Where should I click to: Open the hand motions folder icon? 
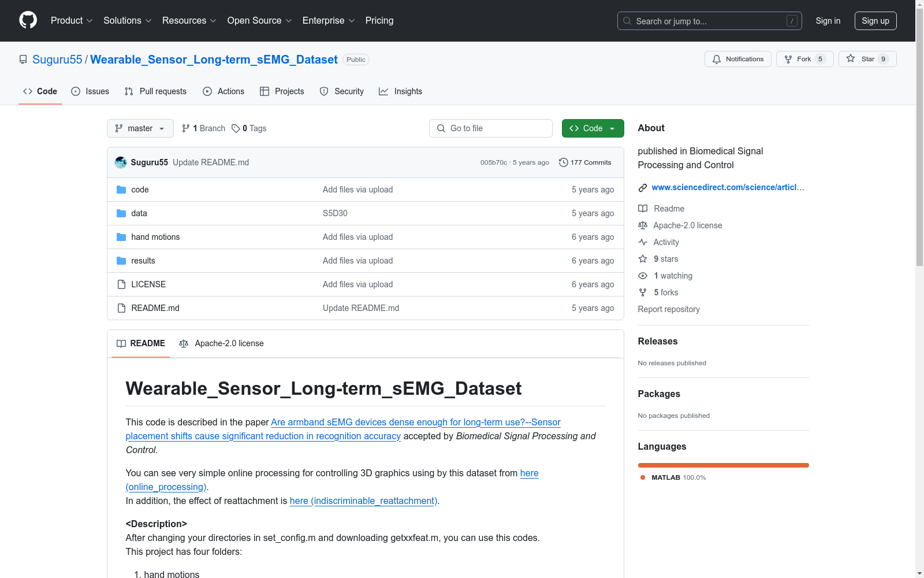pyautogui.click(x=121, y=237)
